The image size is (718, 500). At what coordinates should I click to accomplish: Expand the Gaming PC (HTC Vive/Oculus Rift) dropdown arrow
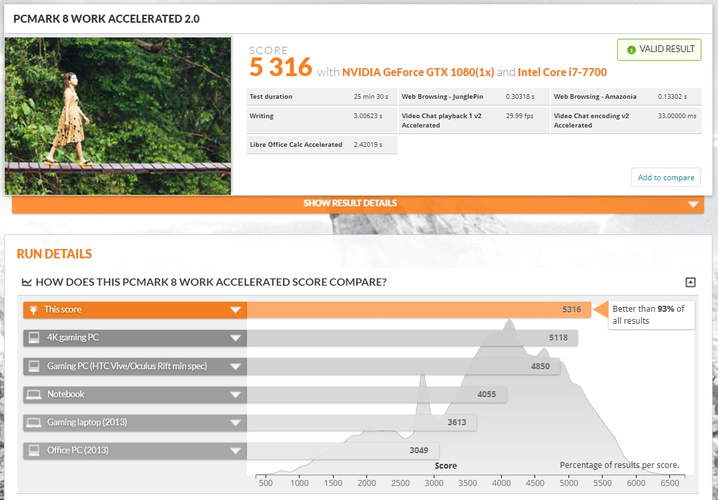[235, 366]
